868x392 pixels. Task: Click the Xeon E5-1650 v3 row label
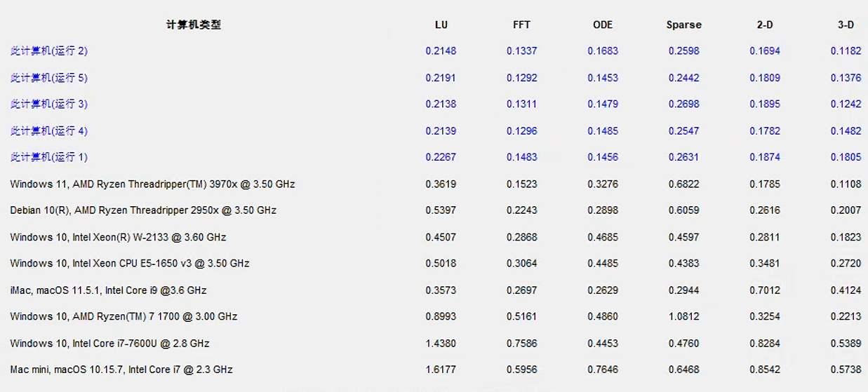(x=130, y=264)
